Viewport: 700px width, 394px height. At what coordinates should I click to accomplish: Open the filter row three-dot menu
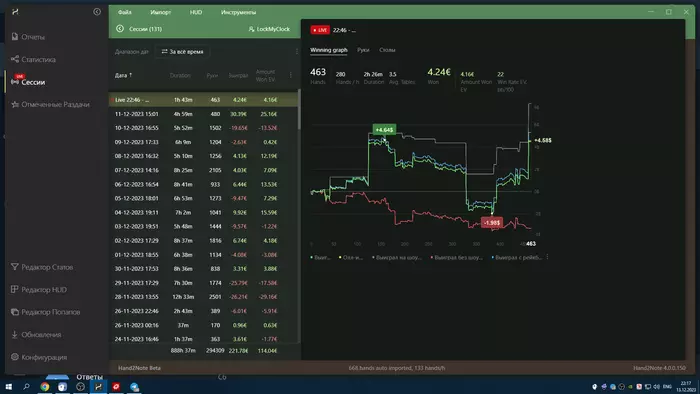coord(296,52)
